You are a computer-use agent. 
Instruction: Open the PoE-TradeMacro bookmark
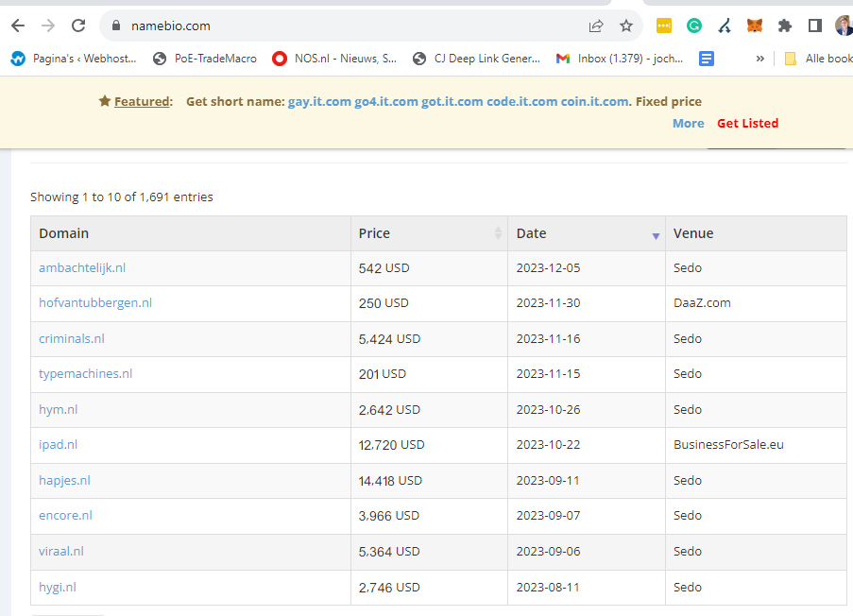point(205,59)
